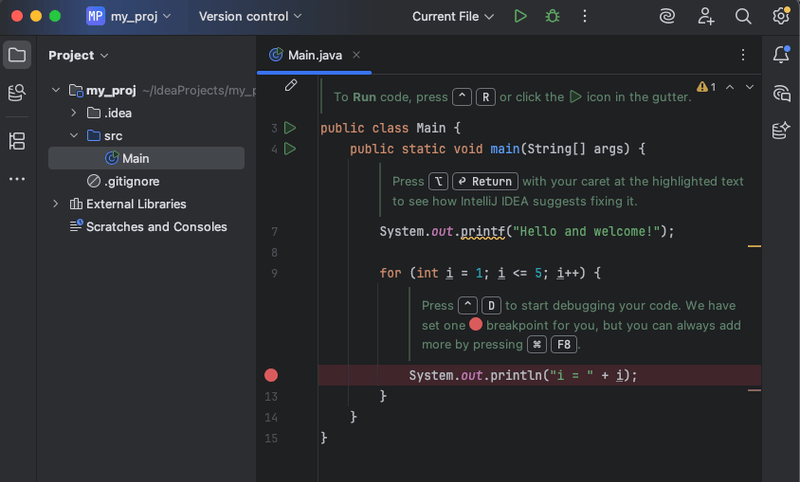Select the .idea folder row

[146, 113]
